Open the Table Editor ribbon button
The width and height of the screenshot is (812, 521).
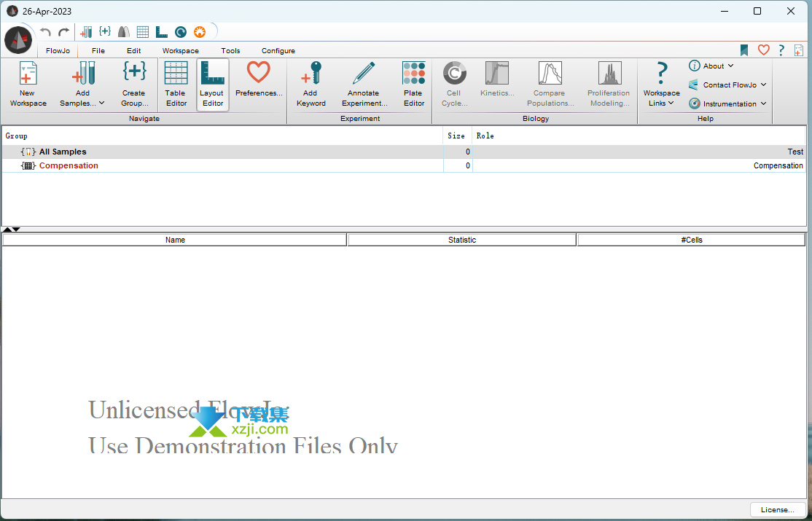[176, 84]
